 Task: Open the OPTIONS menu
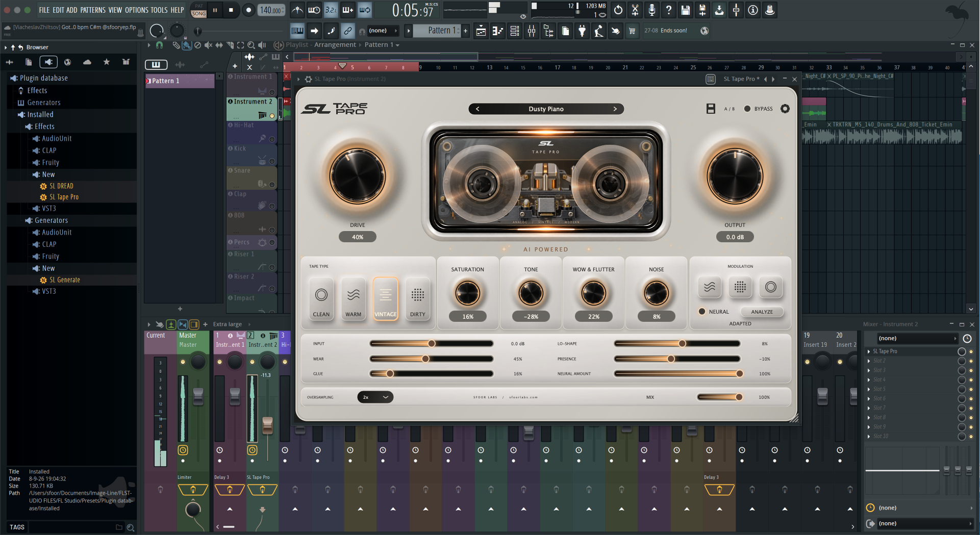[137, 10]
